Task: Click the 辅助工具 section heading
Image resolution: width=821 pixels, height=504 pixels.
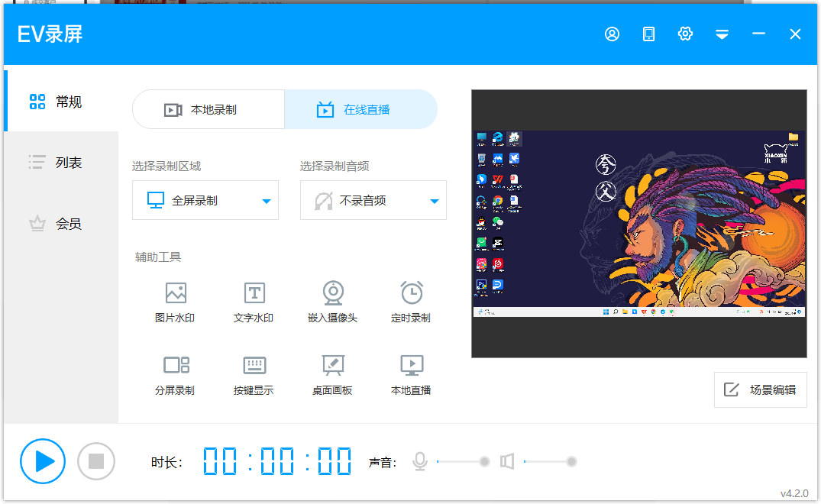Action: point(158,257)
